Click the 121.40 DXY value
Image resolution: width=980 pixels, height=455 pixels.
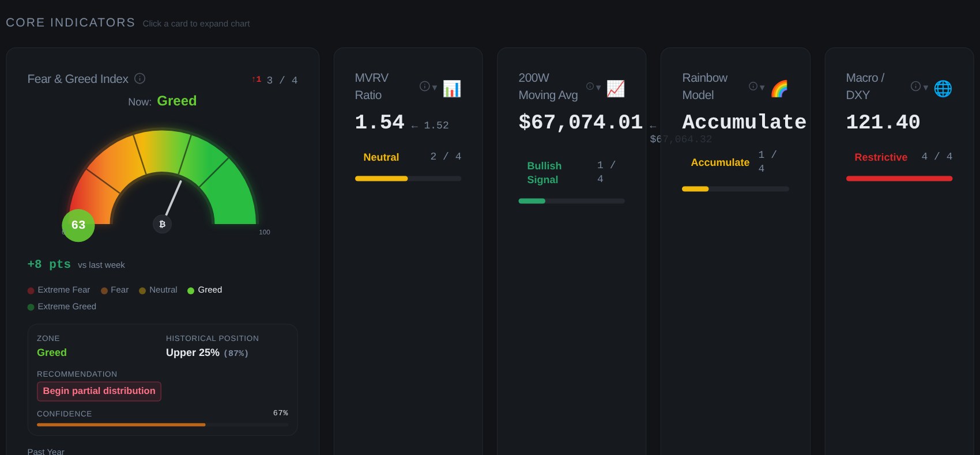click(883, 122)
